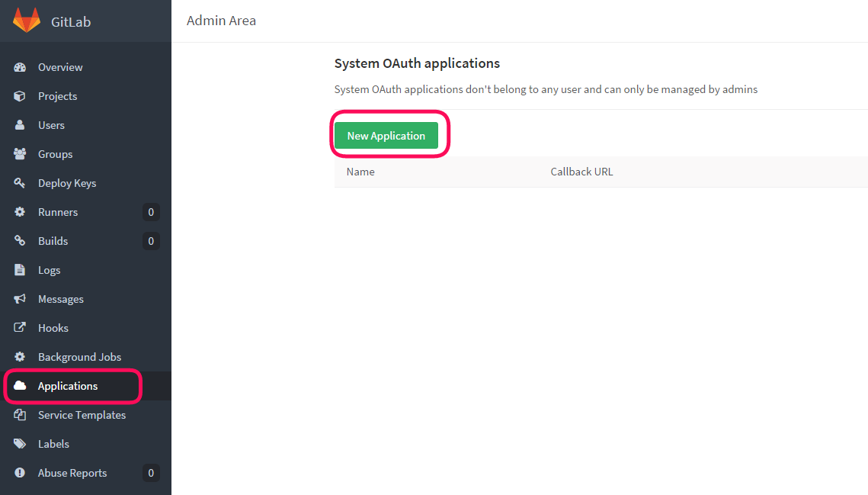Open Service Templates page
The height and width of the screenshot is (495, 868).
point(82,415)
